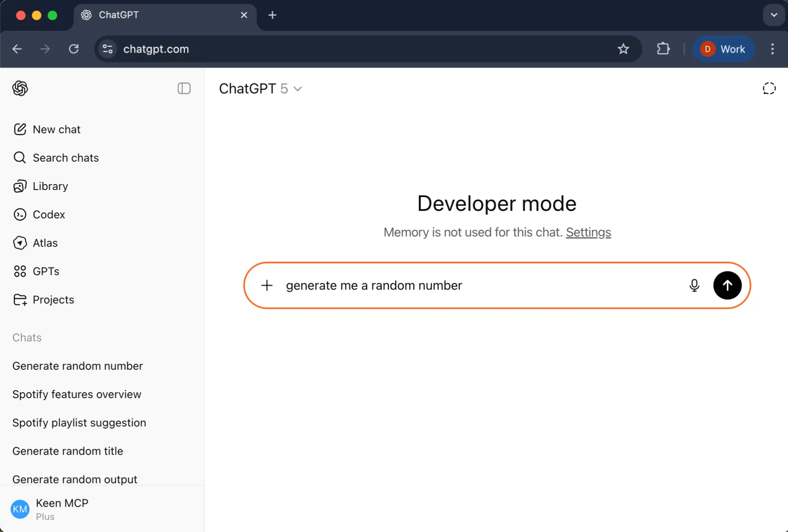788x532 pixels.
Task: Open the 'Spotify playlist suggestion' chat
Action: 79,423
